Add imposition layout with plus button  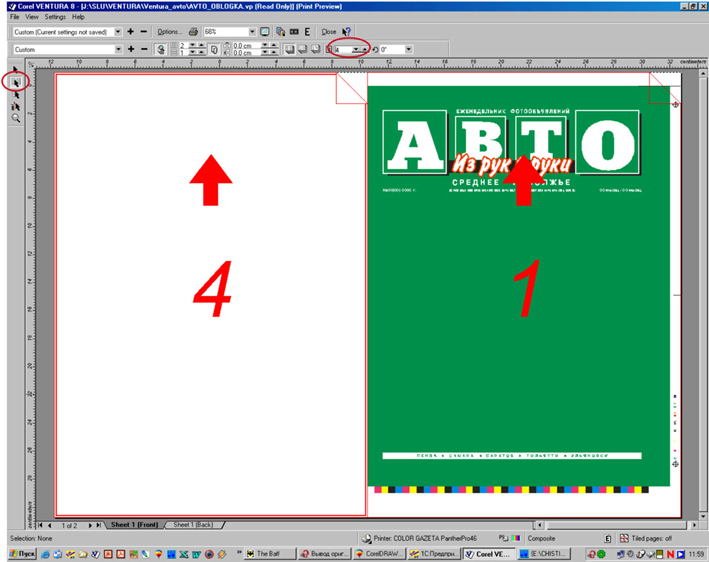coord(131,49)
